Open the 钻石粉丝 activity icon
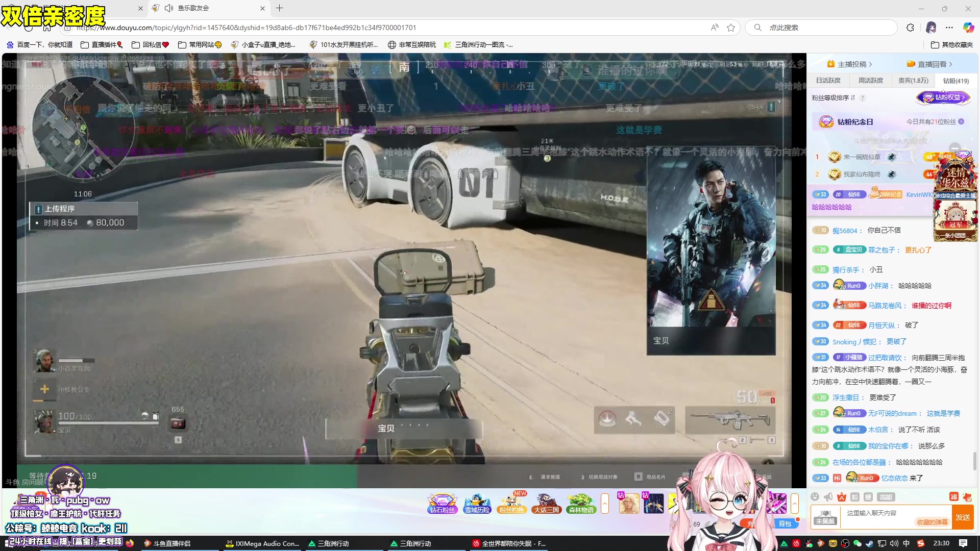The image size is (980, 551). point(442,504)
